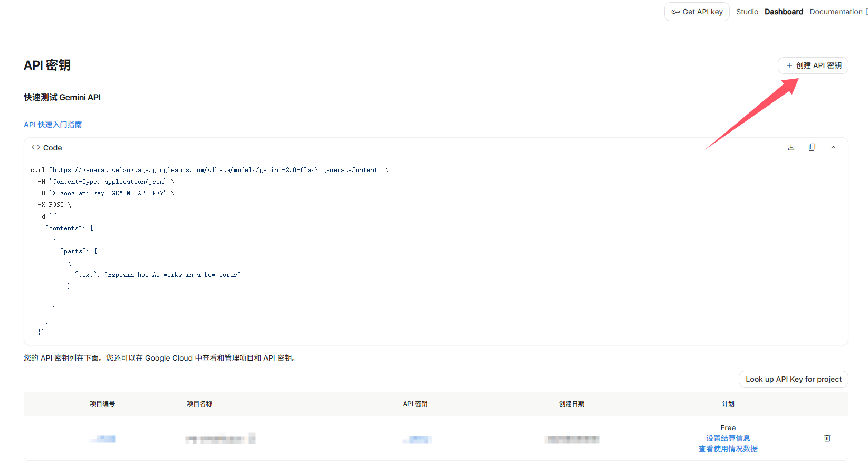868x471 pixels.
Task: Click the Free plan label
Action: (728, 428)
